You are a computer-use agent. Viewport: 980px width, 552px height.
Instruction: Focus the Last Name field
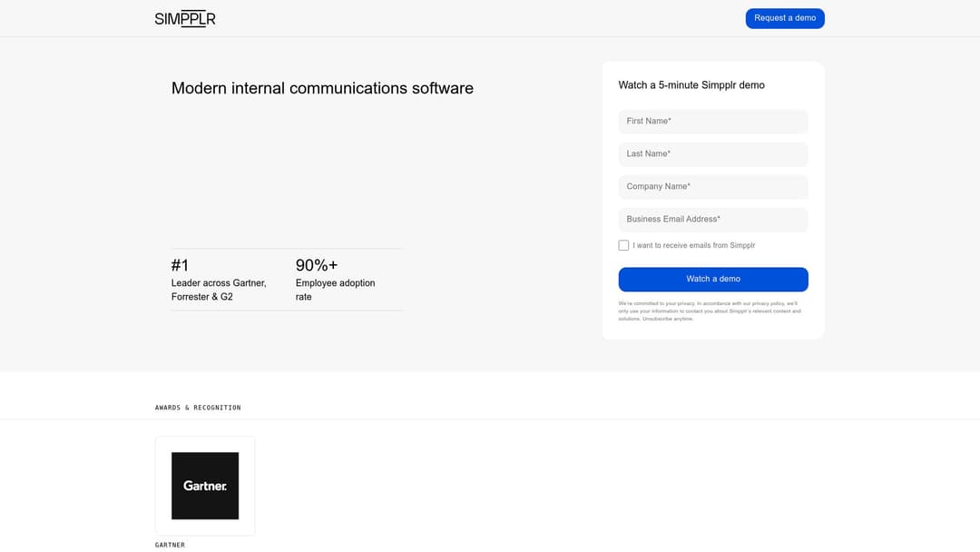pos(713,153)
